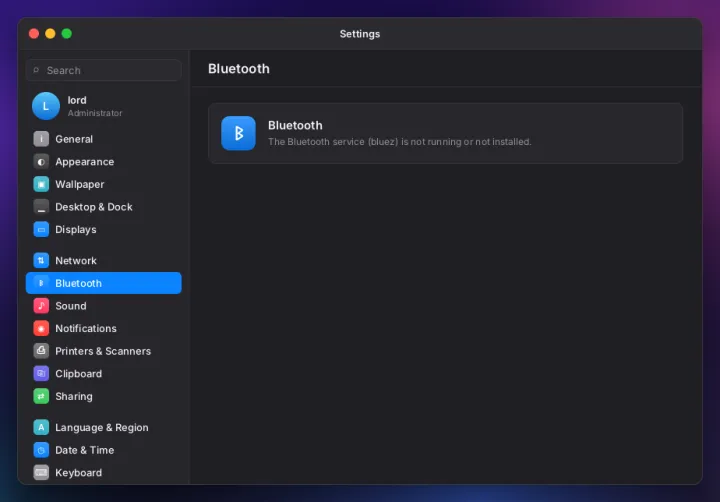Click the Appearance sidebar icon
Image resolution: width=720 pixels, height=502 pixels.
[41, 162]
